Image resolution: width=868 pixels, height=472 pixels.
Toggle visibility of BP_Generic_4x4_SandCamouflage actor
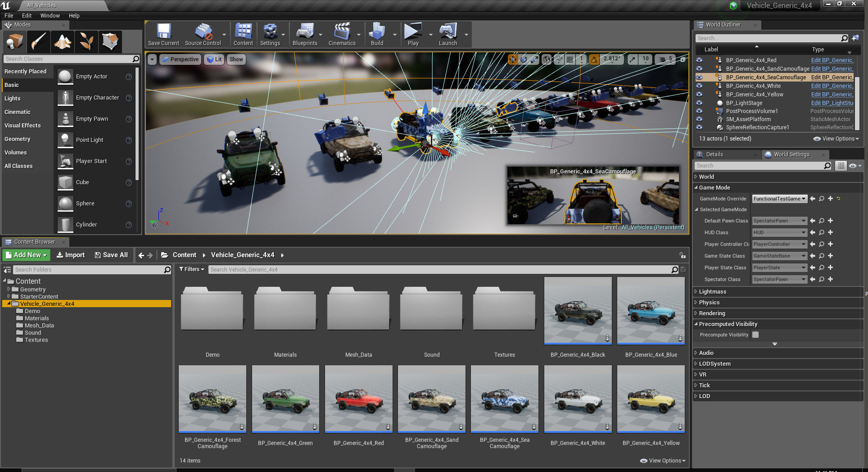[x=699, y=68]
